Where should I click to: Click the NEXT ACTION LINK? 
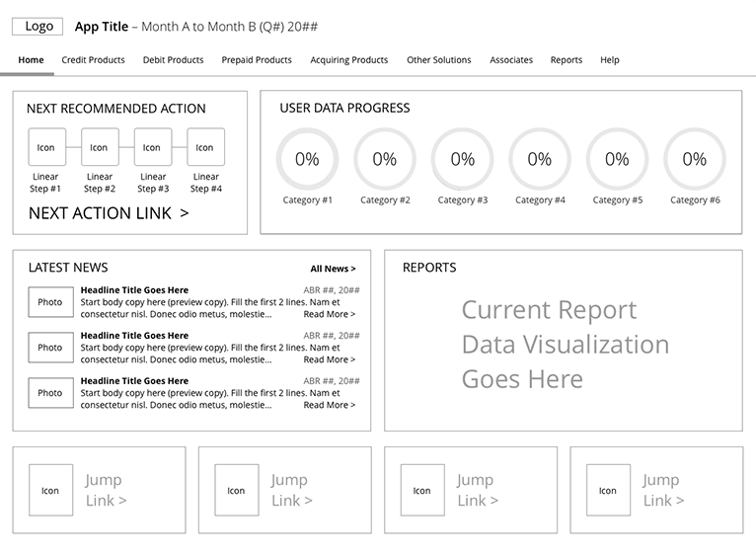click(x=109, y=213)
